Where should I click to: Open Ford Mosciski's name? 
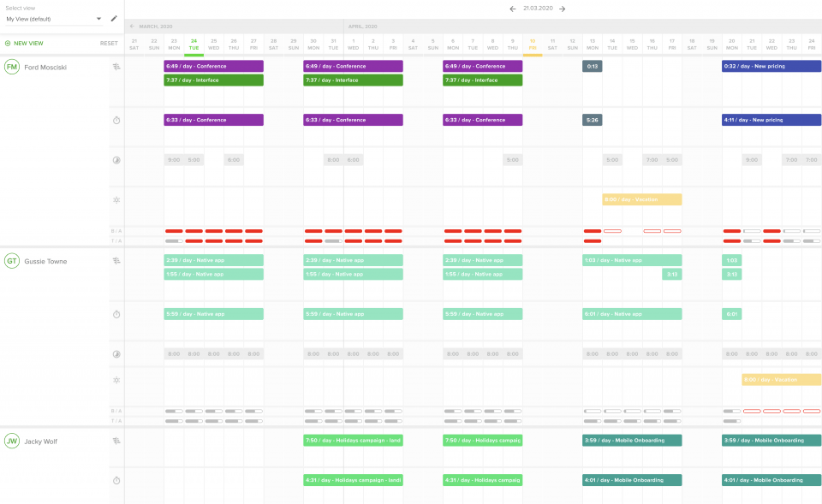45,68
